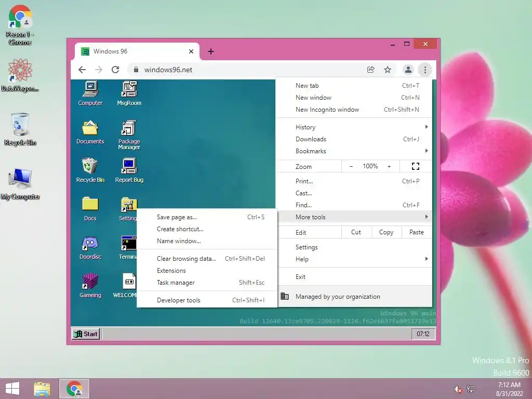The height and width of the screenshot is (399, 532).
Task: Click Managed by your organization
Action: pyautogui.click(x=354, y=297)
